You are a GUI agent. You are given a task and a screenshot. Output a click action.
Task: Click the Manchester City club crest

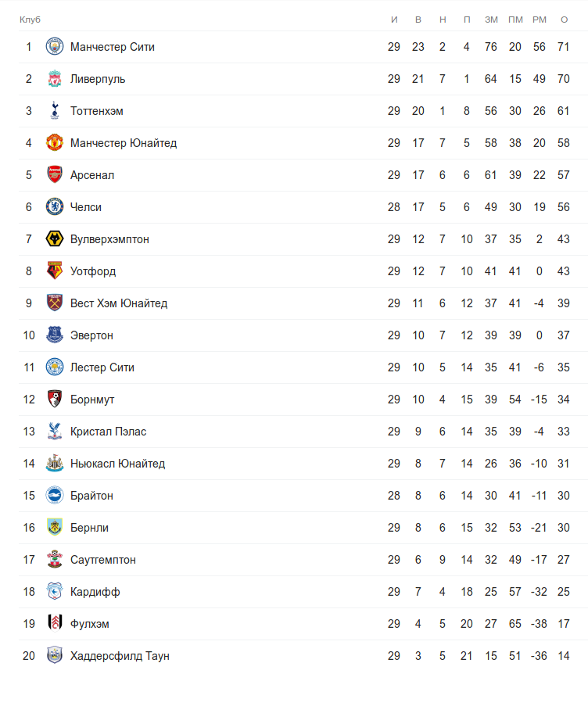pyautogui.click(x=54, y=47)
